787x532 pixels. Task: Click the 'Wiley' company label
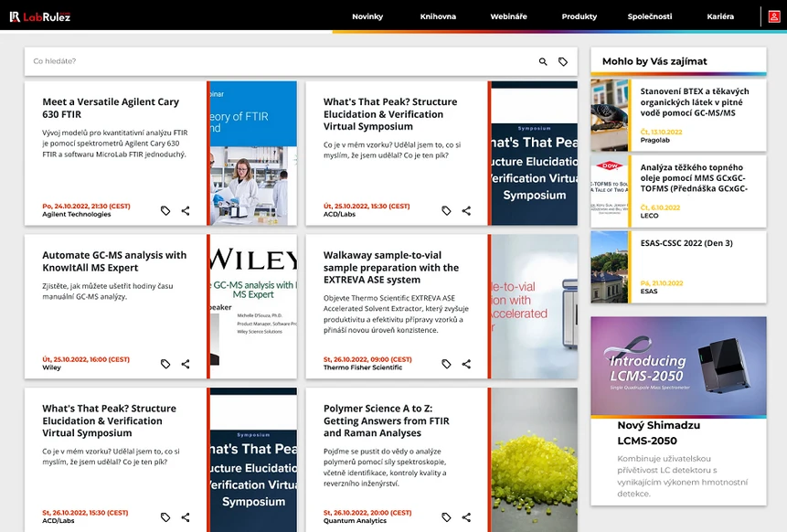[52, 367]
